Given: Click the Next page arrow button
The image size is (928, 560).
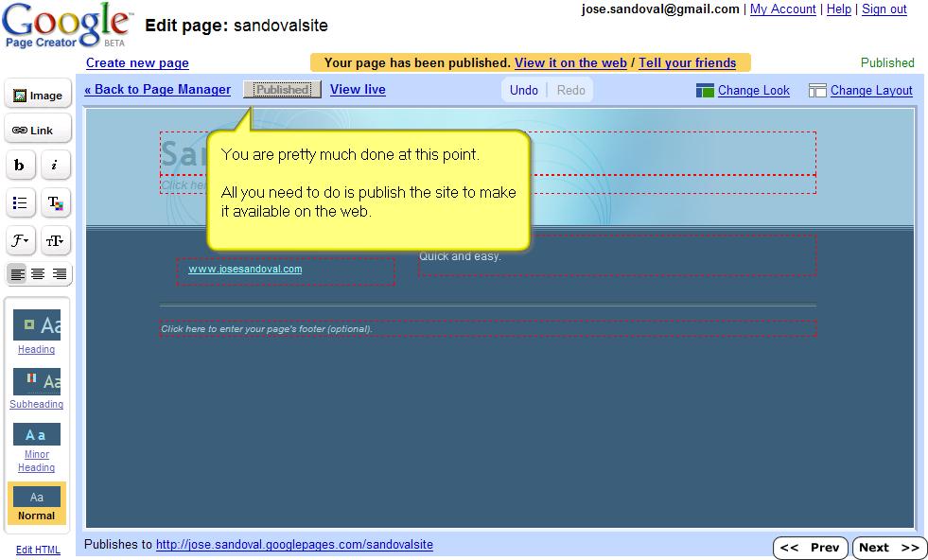Looking at the screenshot, I should pyautogui.click(x=887, y=547).
